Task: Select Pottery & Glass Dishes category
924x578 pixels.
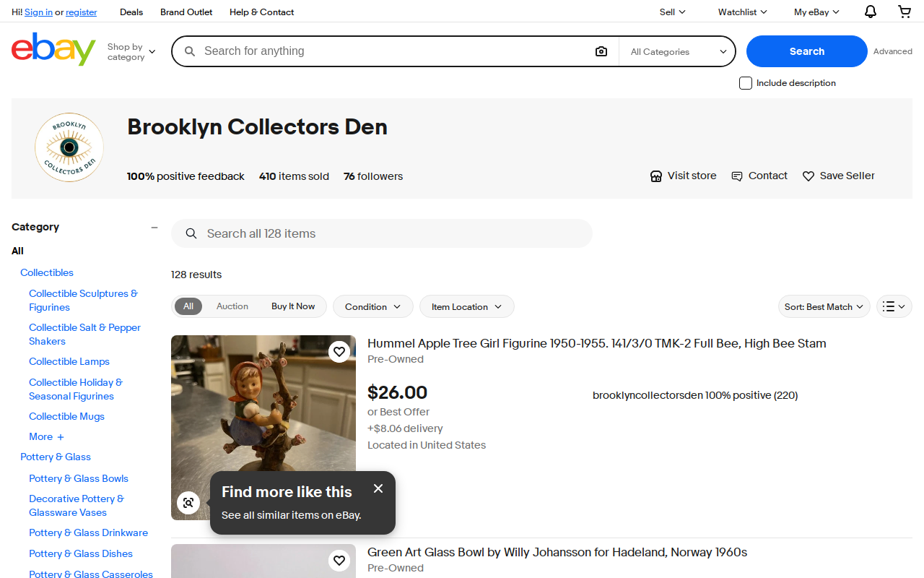Action: [x=81, y=553]
